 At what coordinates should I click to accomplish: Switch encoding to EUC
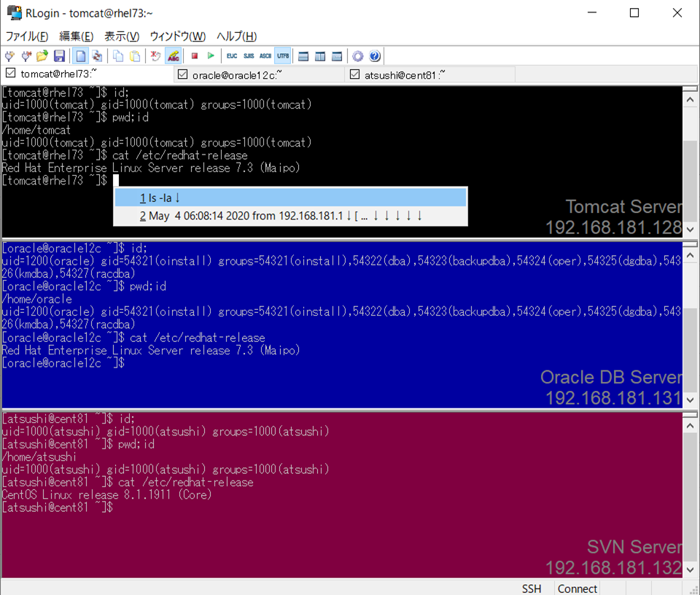[232, 56]
